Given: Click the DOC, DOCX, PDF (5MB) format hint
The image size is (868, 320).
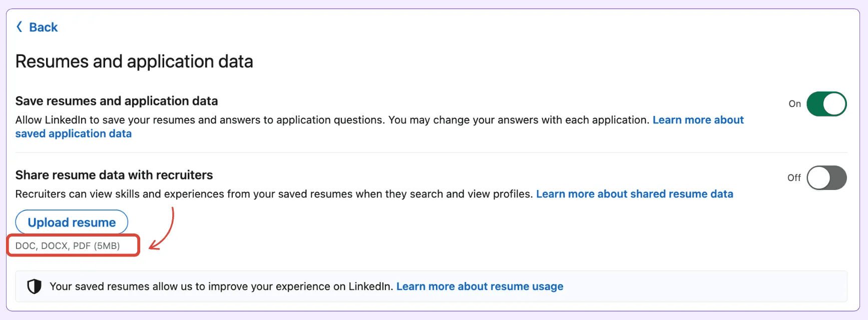Looking at the screenshot, I should click(x=68, y=246).
